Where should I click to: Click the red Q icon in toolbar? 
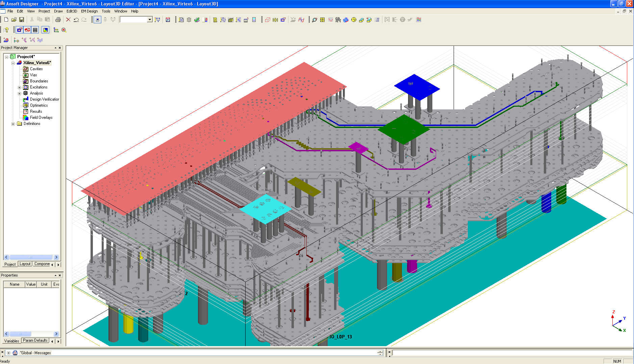(x=168, y=20)
